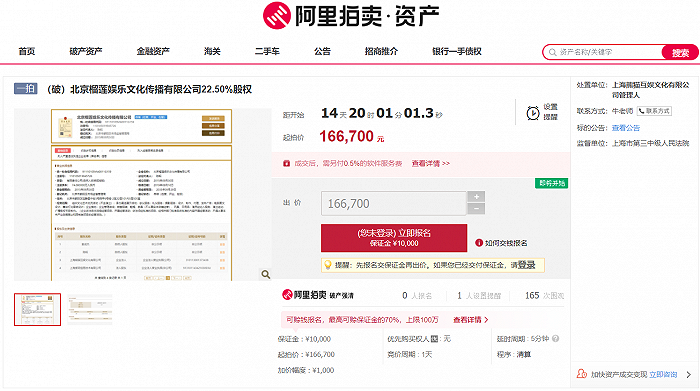
Task: Decrease bid with the minus stepper
Action: (x=476, y=208)
